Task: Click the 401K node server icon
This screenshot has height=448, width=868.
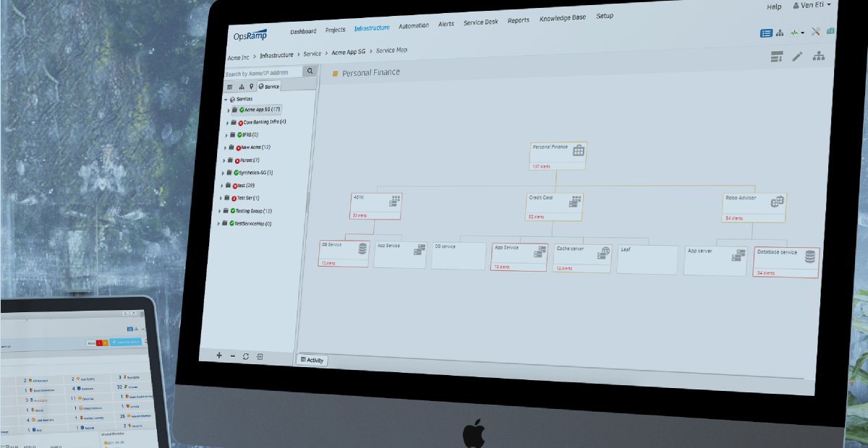Action: pos(396,202)
